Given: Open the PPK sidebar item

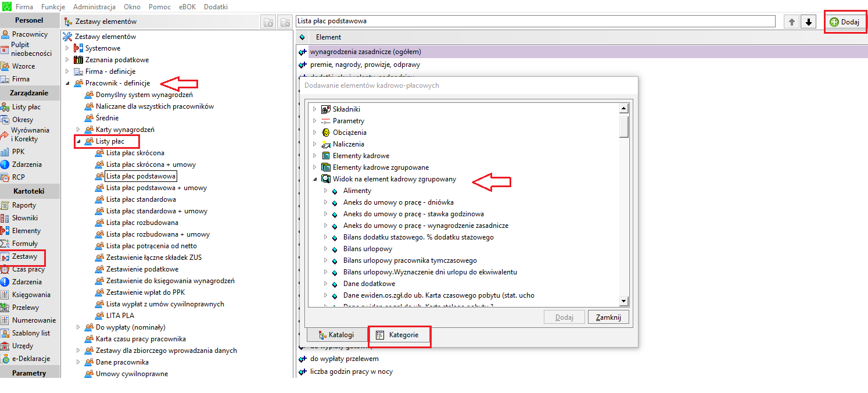Looking at the screenshot, I should click(18, 152).
